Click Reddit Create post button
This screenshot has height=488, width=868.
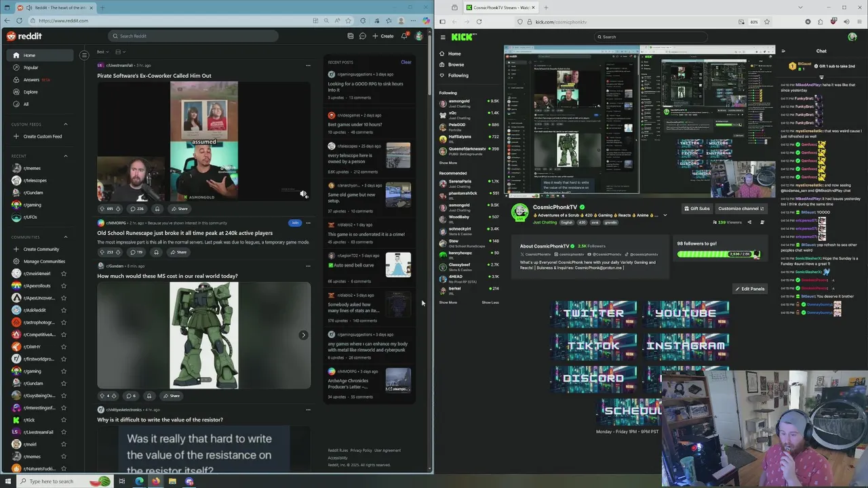pyautogui.click(x=383, y=36)
